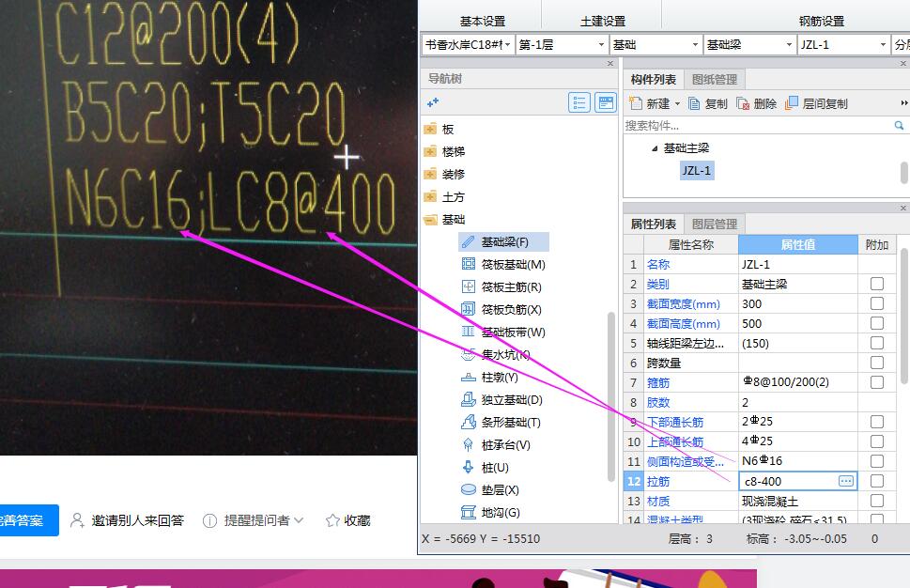Tick 附加 checkbox for 类别 row
910x588 pixels.
click(877, 284)
